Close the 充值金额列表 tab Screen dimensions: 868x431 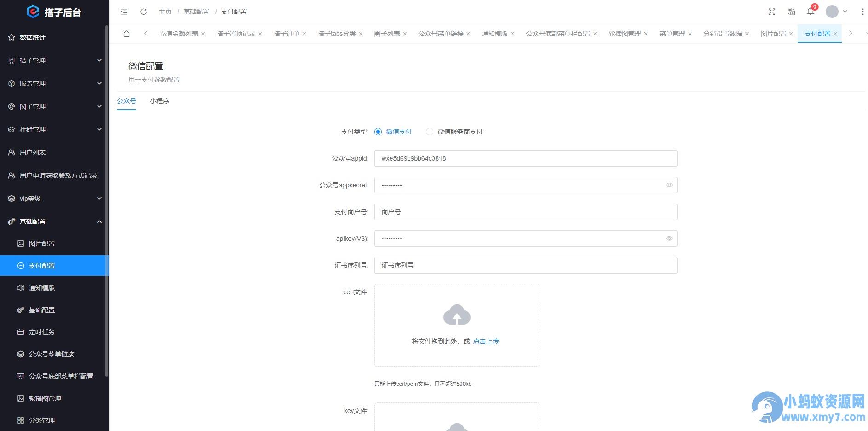point(203,34)
